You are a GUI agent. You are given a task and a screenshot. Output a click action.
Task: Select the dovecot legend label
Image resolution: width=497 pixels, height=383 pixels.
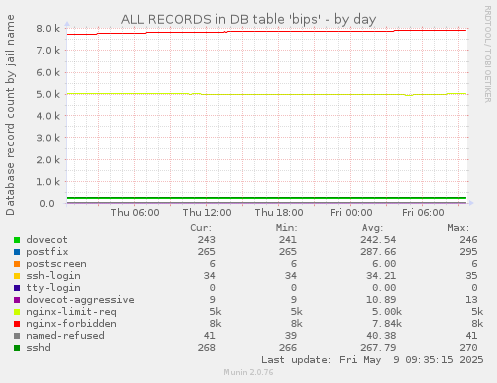pyautogui.click(x=47, y=240)
